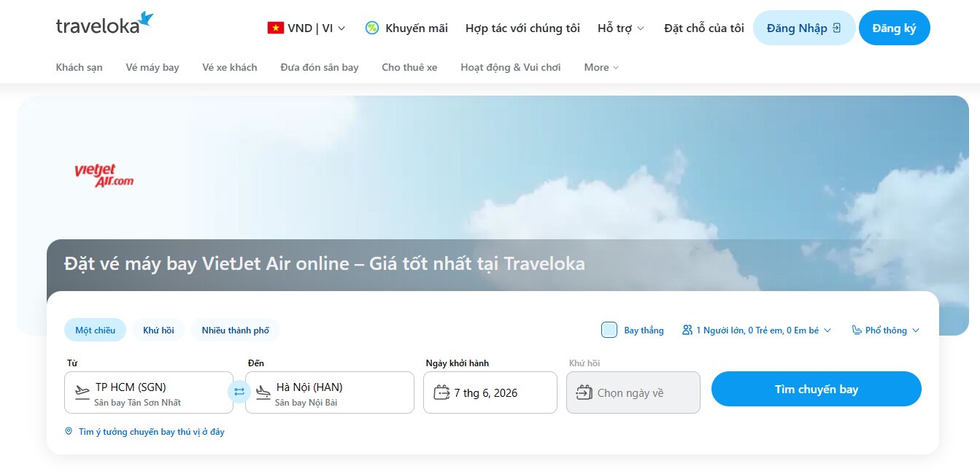The height and width of the screenshot is (472, 980).
Task: Click the green percent promotion icon
Action: (372, 28)
